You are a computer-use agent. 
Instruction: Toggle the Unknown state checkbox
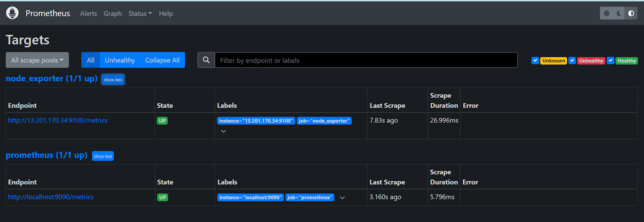535,61
